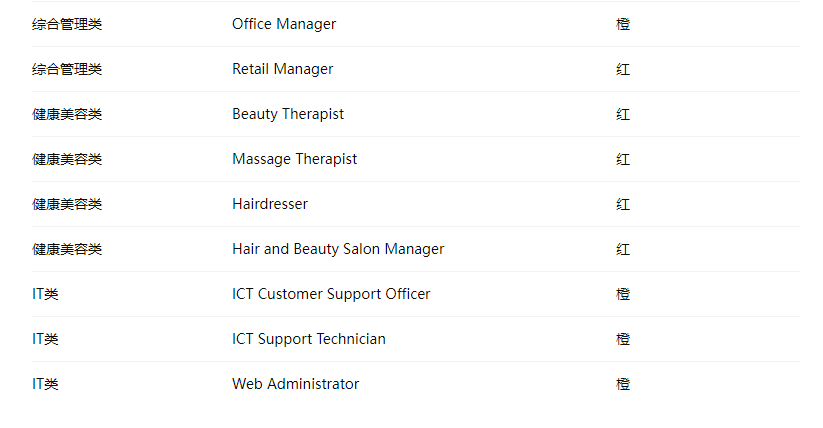The height and width of the screenshot is (428, 823).
Task: Click 健康美容类 next to Hairdresser
Action: click(x=67, y=204)
